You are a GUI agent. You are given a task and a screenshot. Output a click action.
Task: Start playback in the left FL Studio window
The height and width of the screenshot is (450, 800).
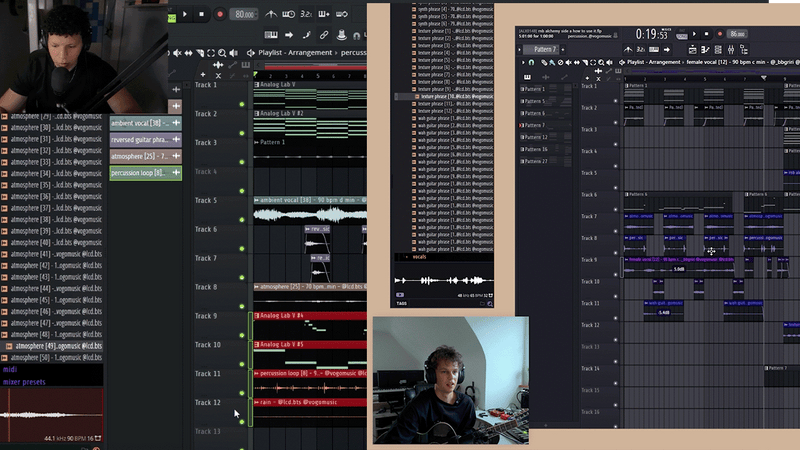185,14
